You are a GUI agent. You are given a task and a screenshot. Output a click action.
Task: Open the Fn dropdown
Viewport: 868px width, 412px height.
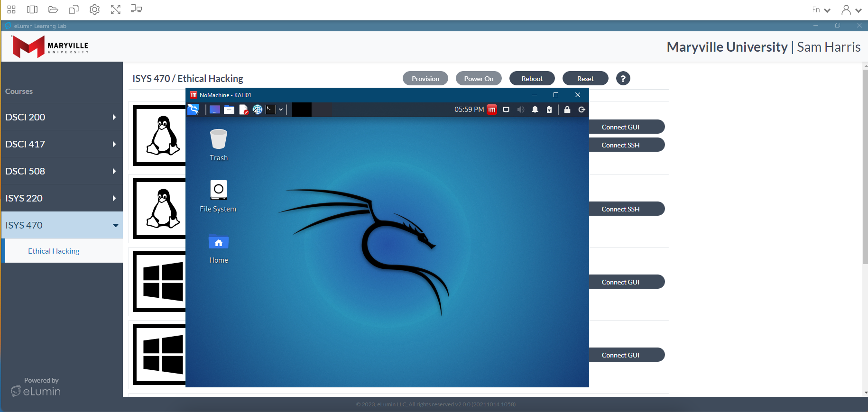(821, 9)
